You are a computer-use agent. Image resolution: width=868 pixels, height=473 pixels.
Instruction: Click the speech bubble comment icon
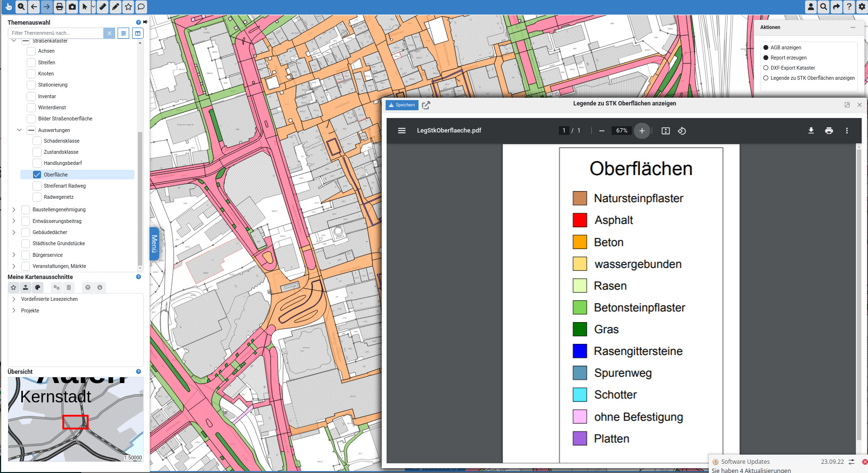(141, 7)
